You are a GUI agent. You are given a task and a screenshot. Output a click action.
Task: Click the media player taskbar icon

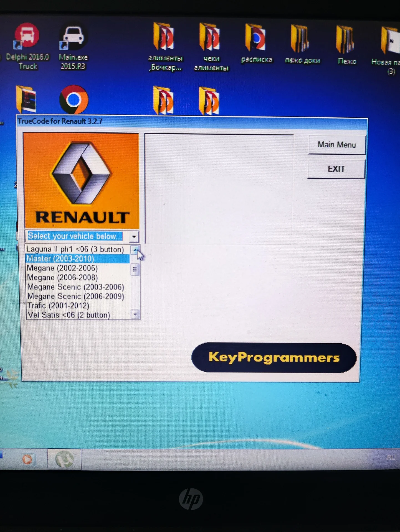tap(27, 459)
